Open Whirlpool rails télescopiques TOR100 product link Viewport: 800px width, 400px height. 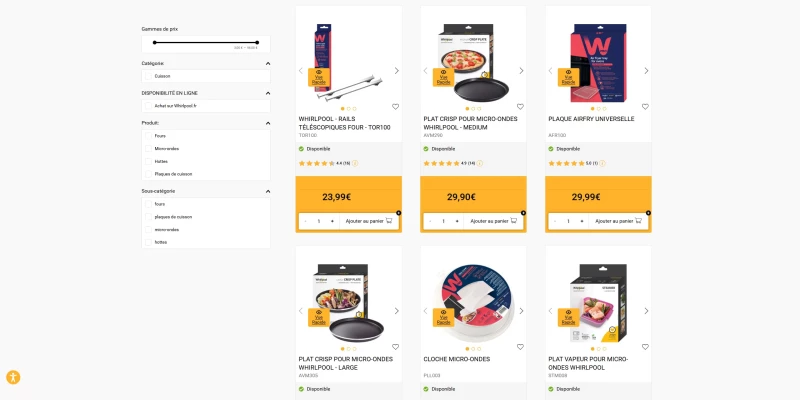click(344, 123)
